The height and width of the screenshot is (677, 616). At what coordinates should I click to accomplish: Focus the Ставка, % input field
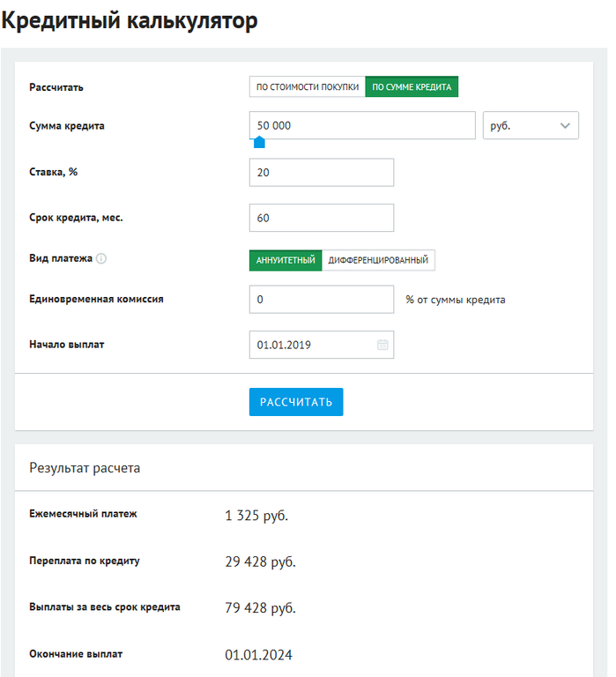pyautogui.click(x=322, y=173)
